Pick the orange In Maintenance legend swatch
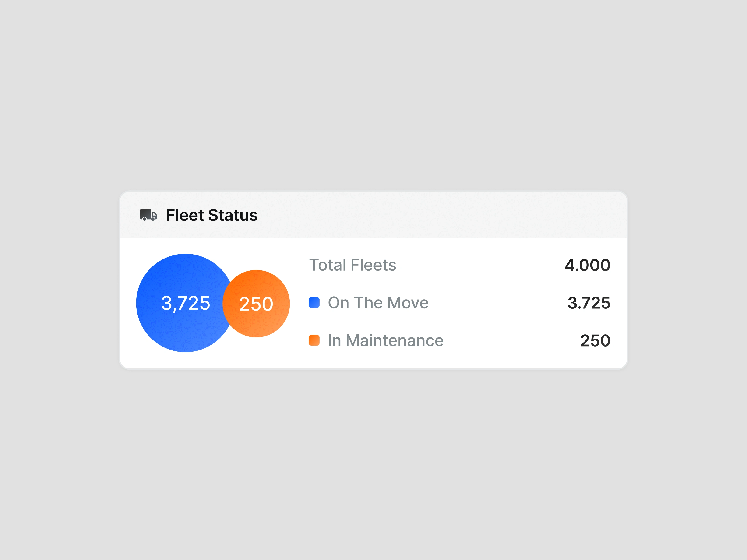The height and width of the screenshot is (560, 747). 314,340
